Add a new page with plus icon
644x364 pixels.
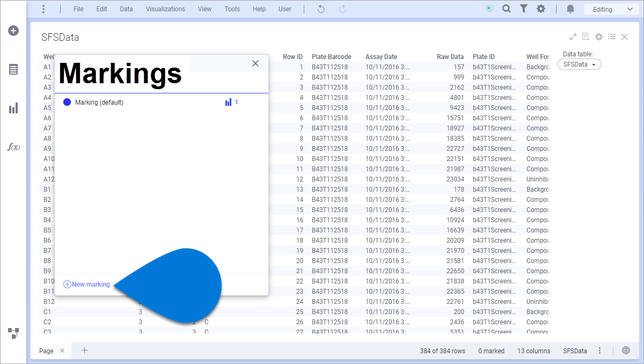(x=84, y=351)
